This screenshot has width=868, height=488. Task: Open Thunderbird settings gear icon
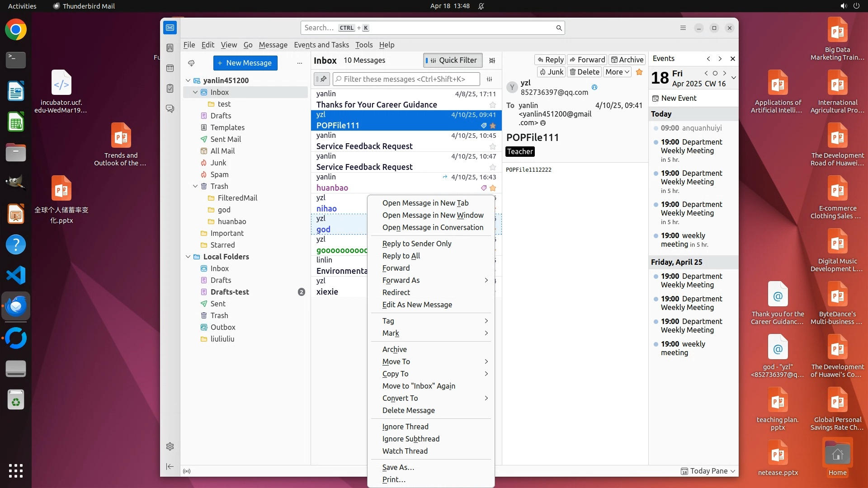170,446
